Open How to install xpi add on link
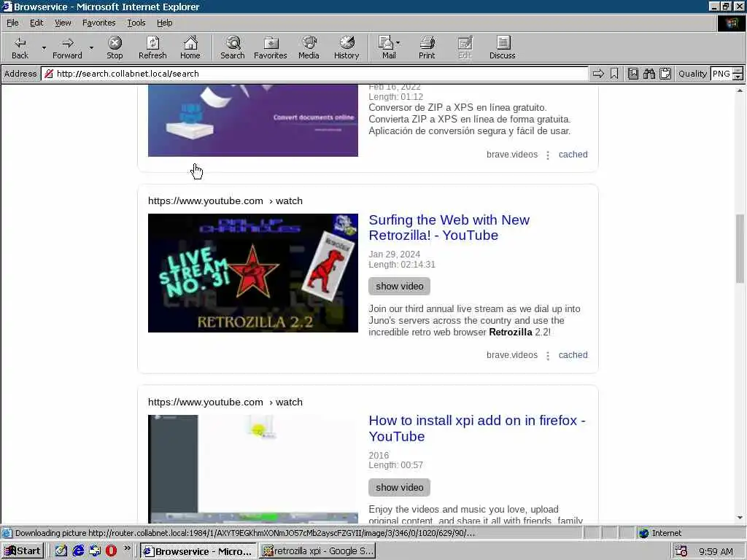The image size is (747, 560). [x=477, y=428]
